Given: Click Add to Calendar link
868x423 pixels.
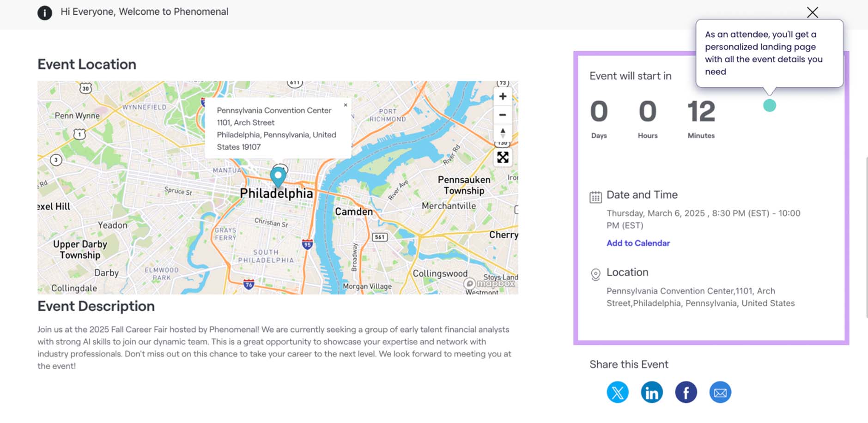Looking at the screenshot, I should [x=638, y=243].
